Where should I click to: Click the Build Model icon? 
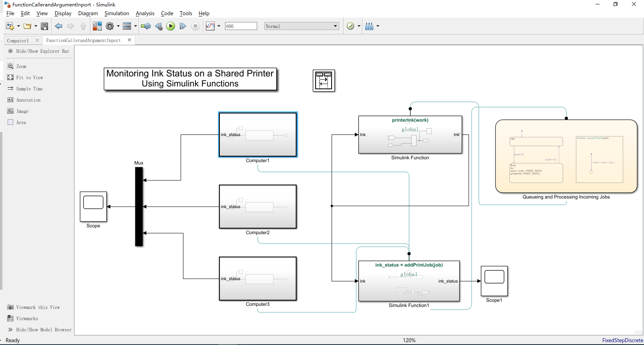(x=369, y=26)
